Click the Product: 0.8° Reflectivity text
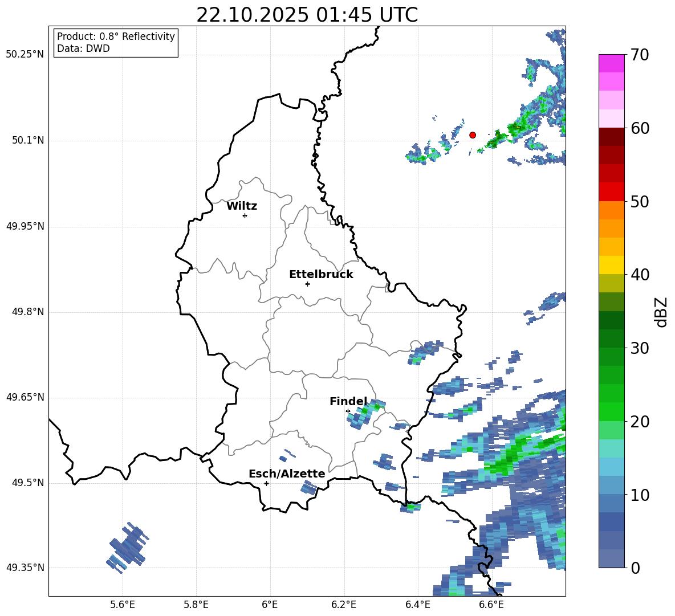675x616 pixels. pos(116,36)
